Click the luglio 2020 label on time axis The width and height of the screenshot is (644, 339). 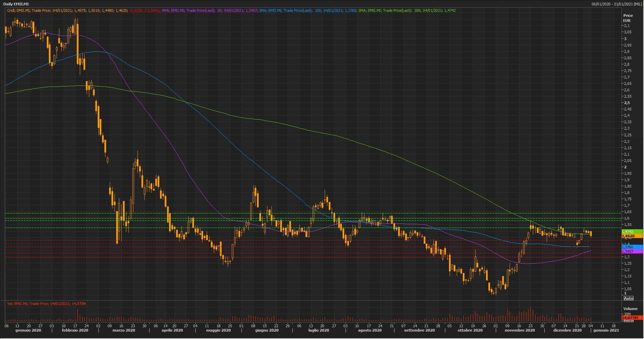pos(319,330)
